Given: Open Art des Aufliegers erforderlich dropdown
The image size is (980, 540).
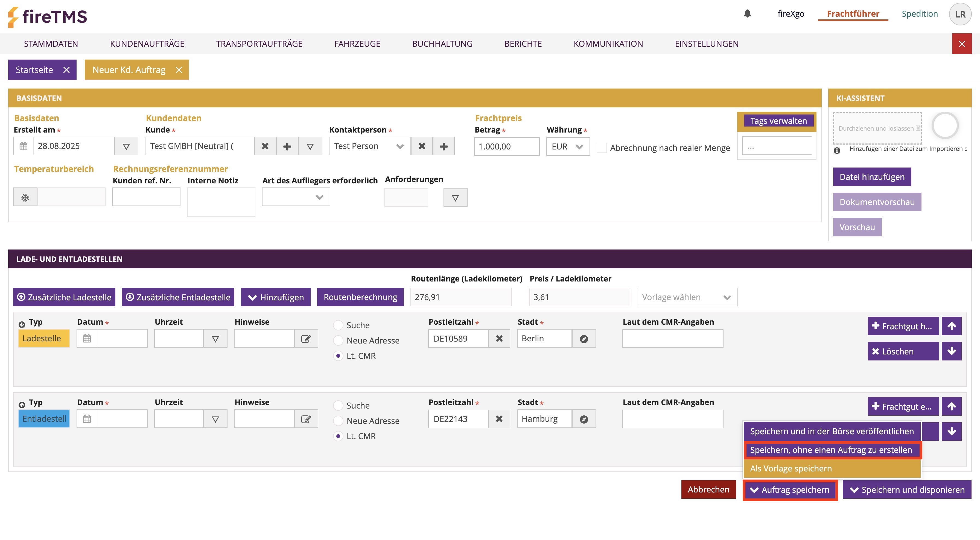Looking at the screenshot, I should [296, 197].
